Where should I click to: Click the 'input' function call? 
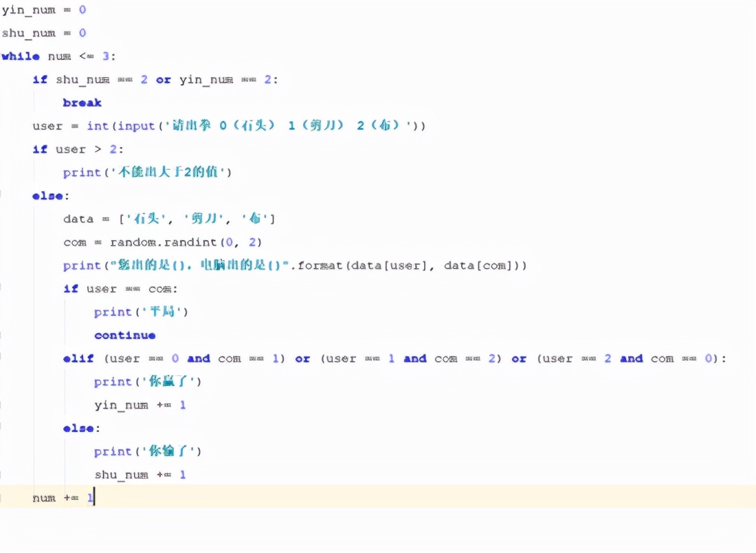coord(137,126)
